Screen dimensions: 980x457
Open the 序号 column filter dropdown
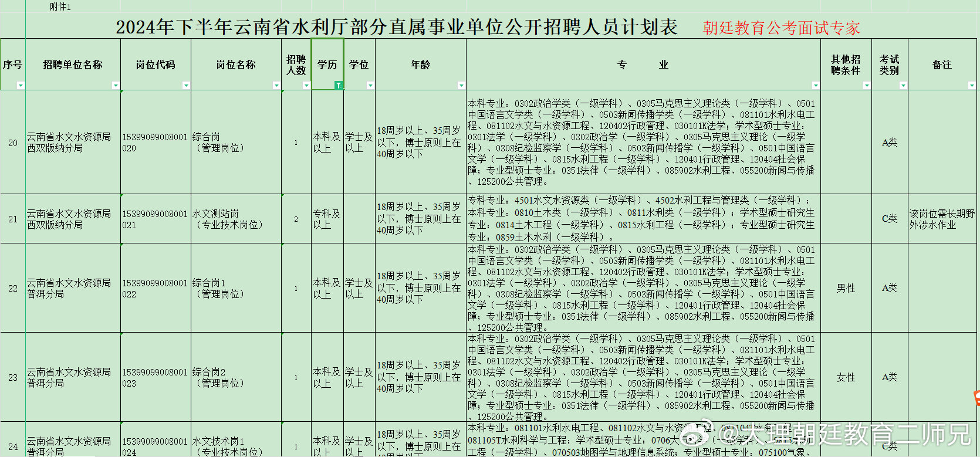pos(21,86)
